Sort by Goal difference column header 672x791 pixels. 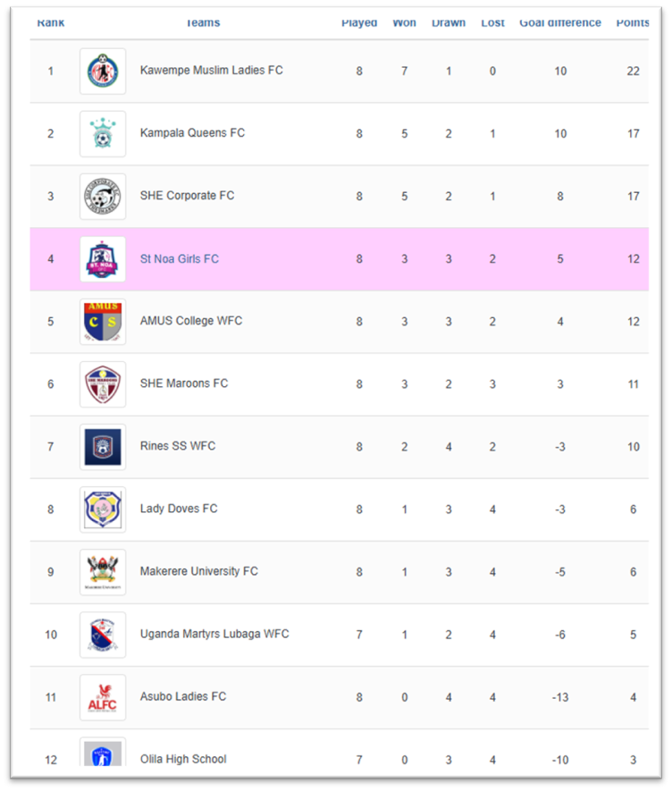click(x=560, y=22)
